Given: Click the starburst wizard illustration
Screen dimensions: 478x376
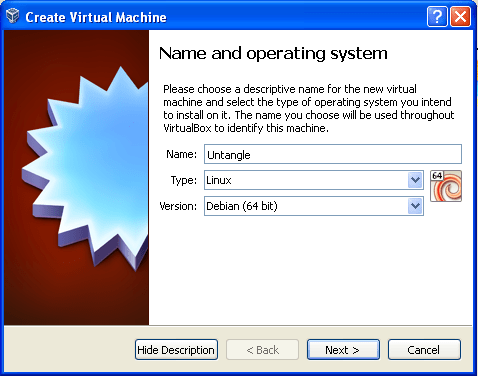Looking at the screenshot, I should click(76, 177).
